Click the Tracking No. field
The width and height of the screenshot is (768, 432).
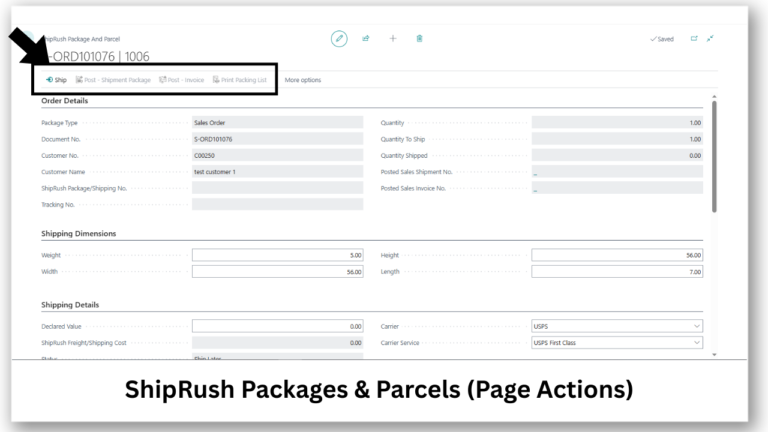278,204
